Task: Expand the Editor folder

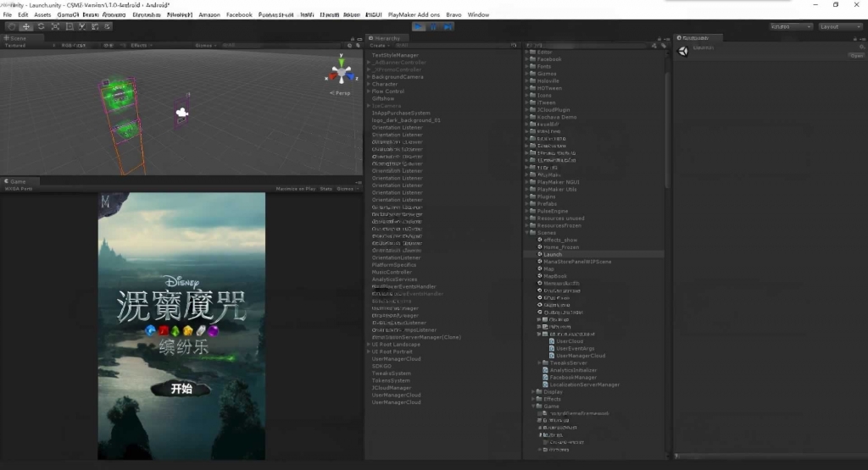Action: click(x=526, y=52)
